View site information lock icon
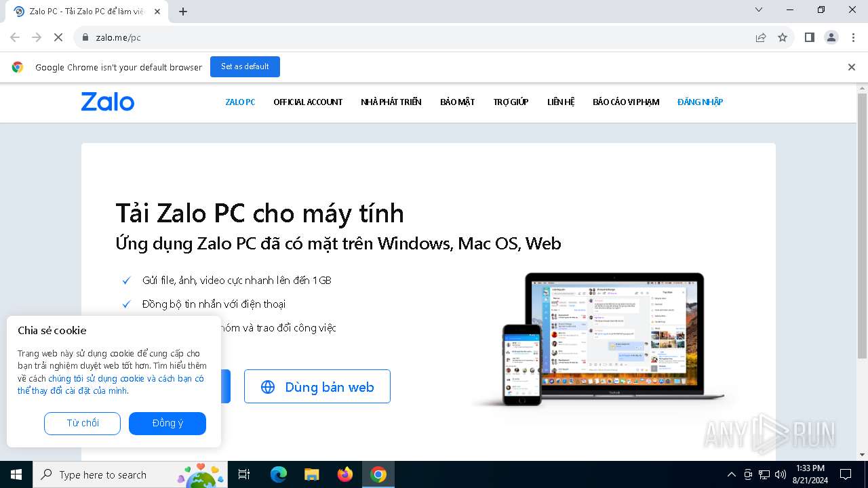This screenshot has height=488, width=868. point(85,37)
